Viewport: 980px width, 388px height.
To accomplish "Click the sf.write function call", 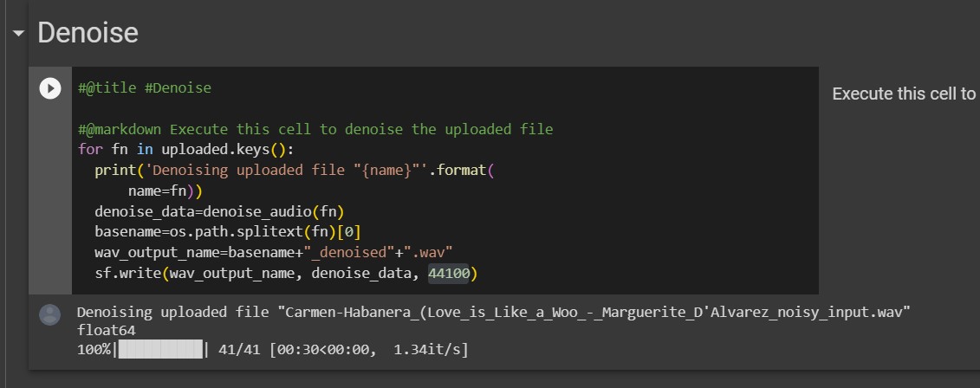I will click(286, 274).
